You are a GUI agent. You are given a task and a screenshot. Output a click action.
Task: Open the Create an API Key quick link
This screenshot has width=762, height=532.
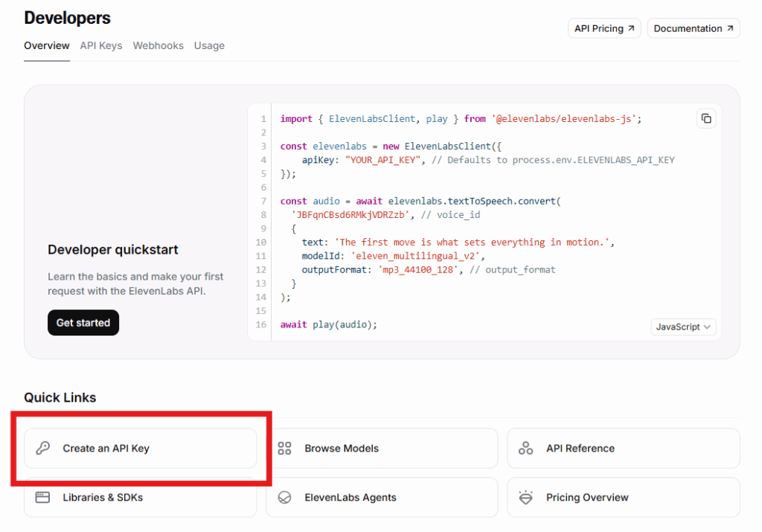(x=141, y=448)
